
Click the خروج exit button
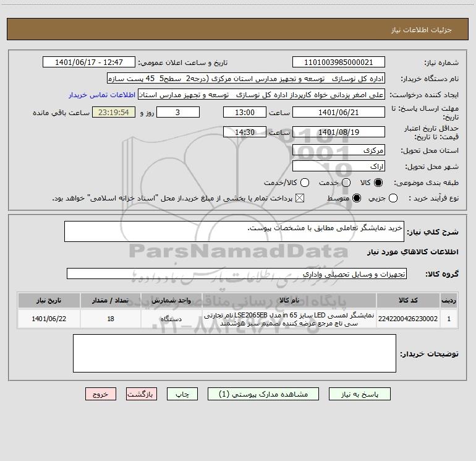(101, 394)
